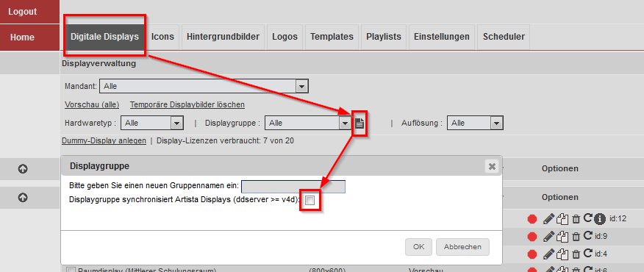Reload display id:12 with refresh icon
The image size is (644, 272).
click(587, 218)
